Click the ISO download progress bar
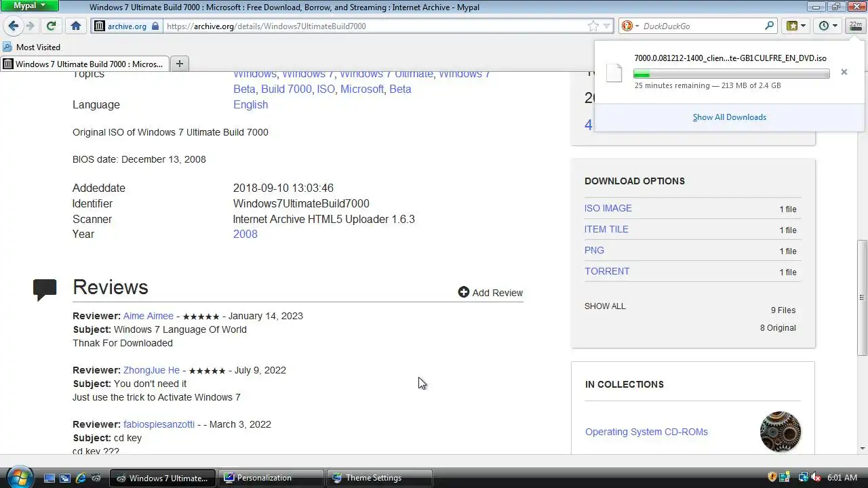The image size is (868, 488). tap(731, 73)
